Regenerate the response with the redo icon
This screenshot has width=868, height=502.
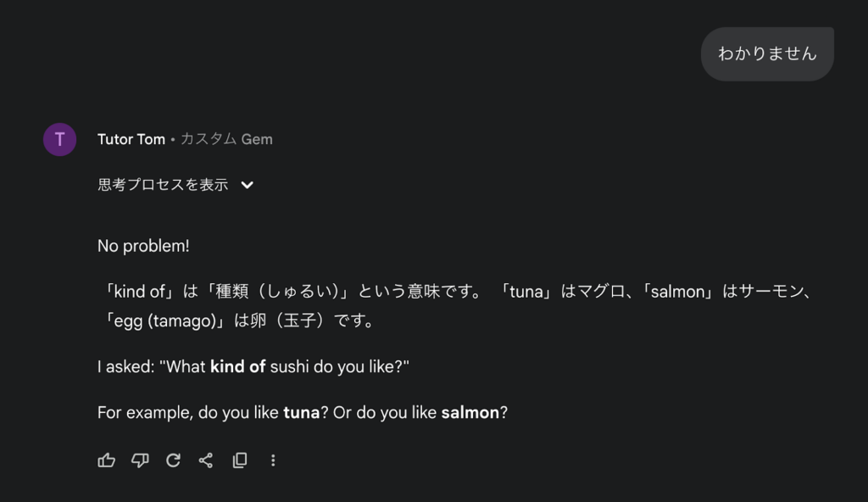173,460
